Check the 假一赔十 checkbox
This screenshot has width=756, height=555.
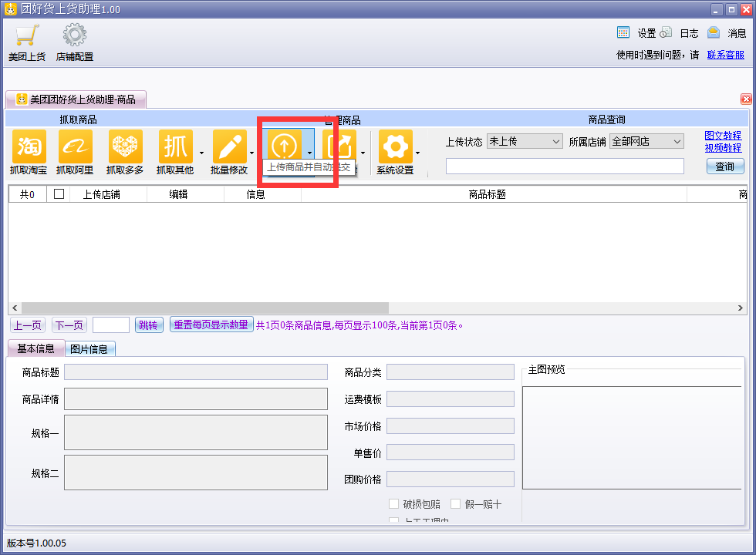(456, 504)
